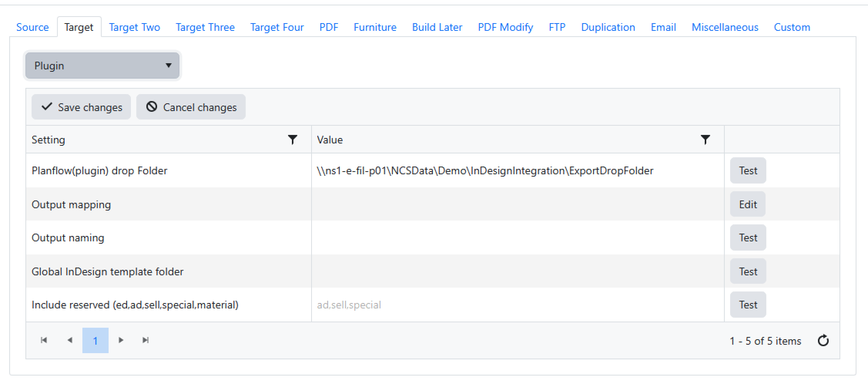Refresh the settings grid
Viewport: 868px width, 384px height.
(823, 340)
